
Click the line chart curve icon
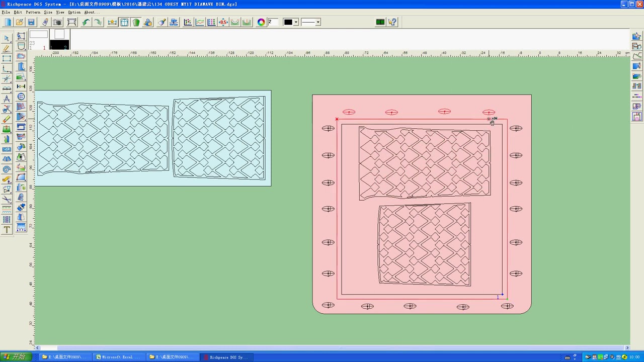pos(200,22)
